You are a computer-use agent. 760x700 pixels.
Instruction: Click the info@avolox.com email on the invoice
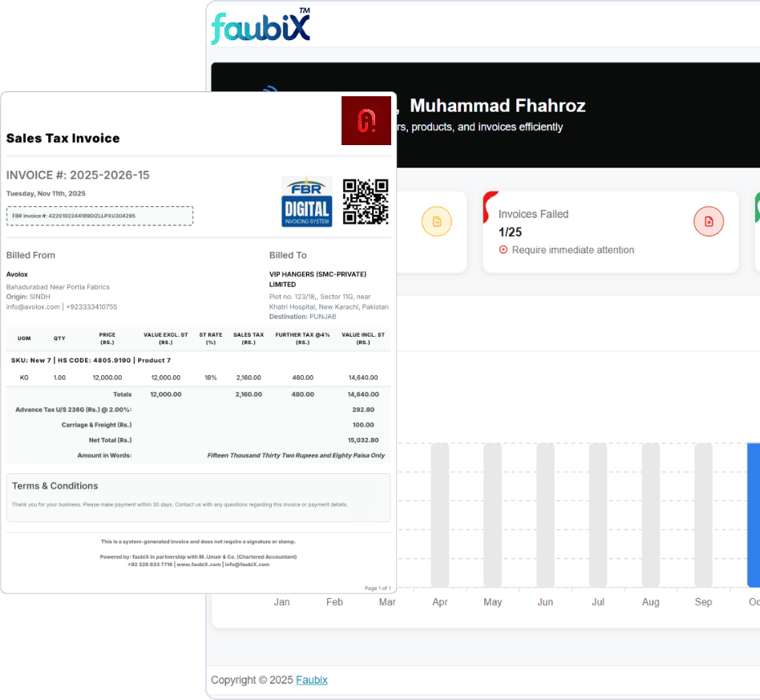point(33,307)
